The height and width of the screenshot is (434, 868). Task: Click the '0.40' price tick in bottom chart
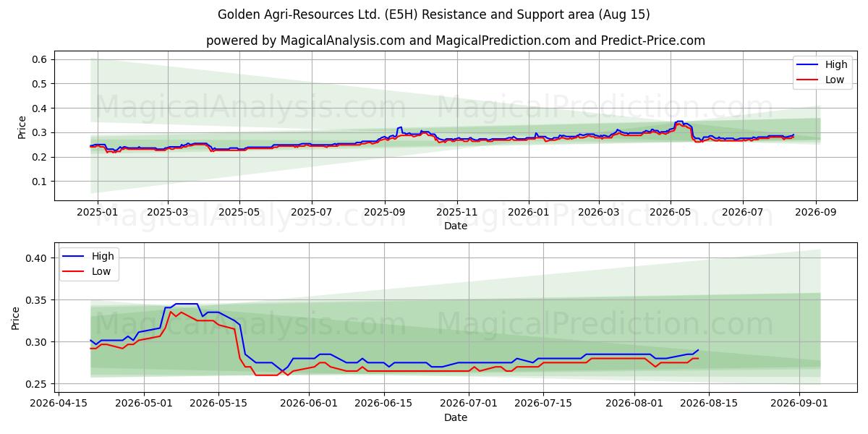(x=37, y=258)
